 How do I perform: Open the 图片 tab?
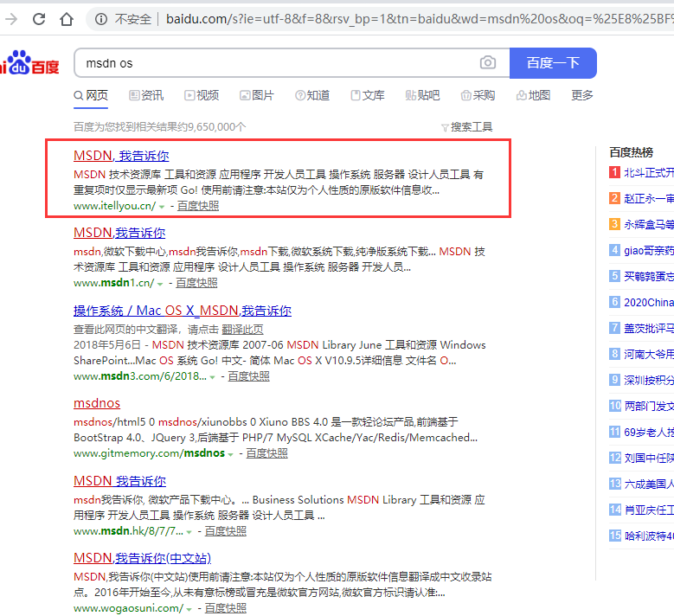point(257,95)
